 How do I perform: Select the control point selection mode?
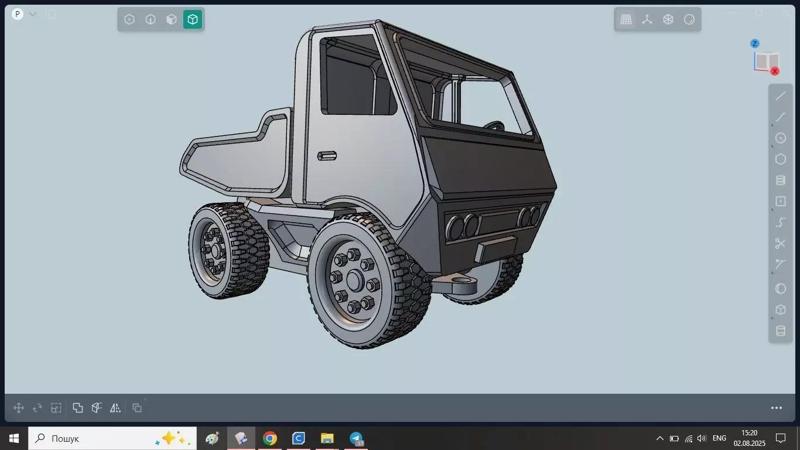click(x=129, y=19)
